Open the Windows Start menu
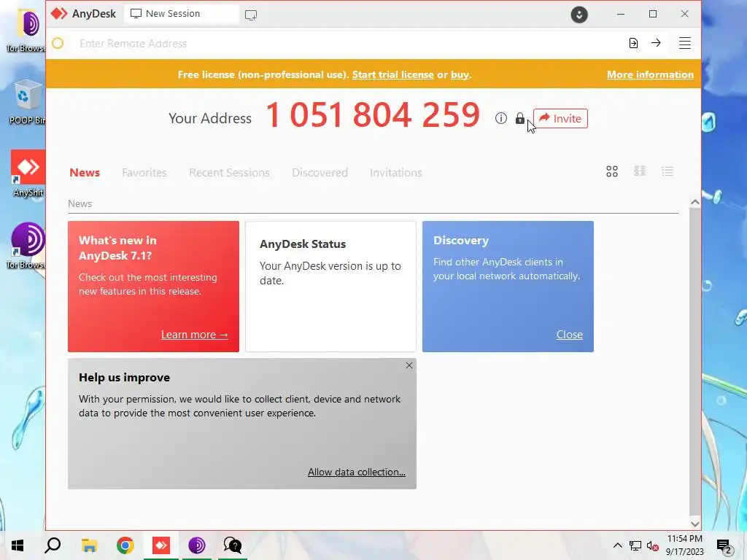Image resolution: width=747 pixels, height=560 pixels. click(x=18, y=545)
